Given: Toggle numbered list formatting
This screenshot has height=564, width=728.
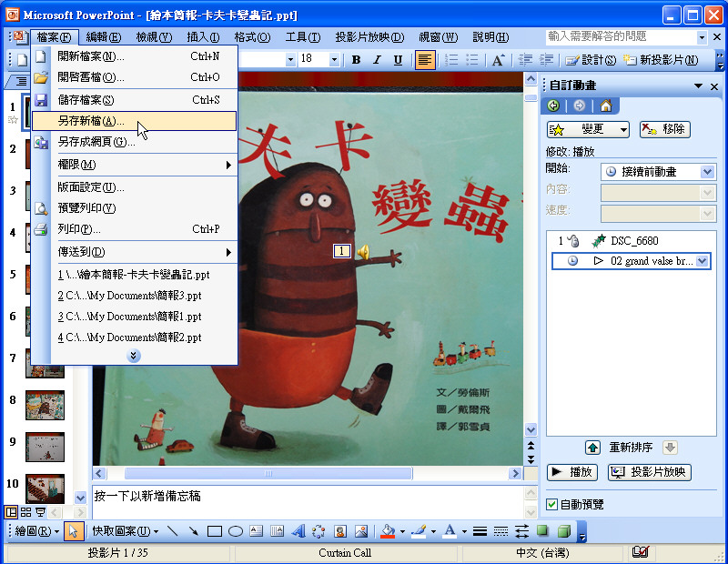Looking at the screenshot, I should (451, 60).
